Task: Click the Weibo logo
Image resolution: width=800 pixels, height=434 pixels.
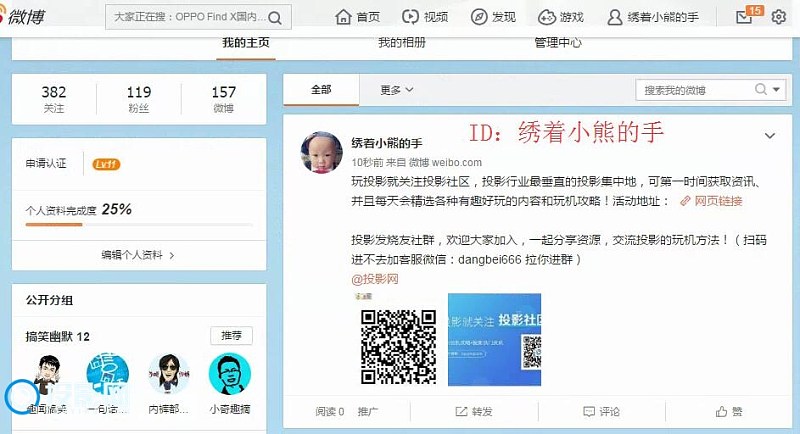Action: click(x=23, y=16)
